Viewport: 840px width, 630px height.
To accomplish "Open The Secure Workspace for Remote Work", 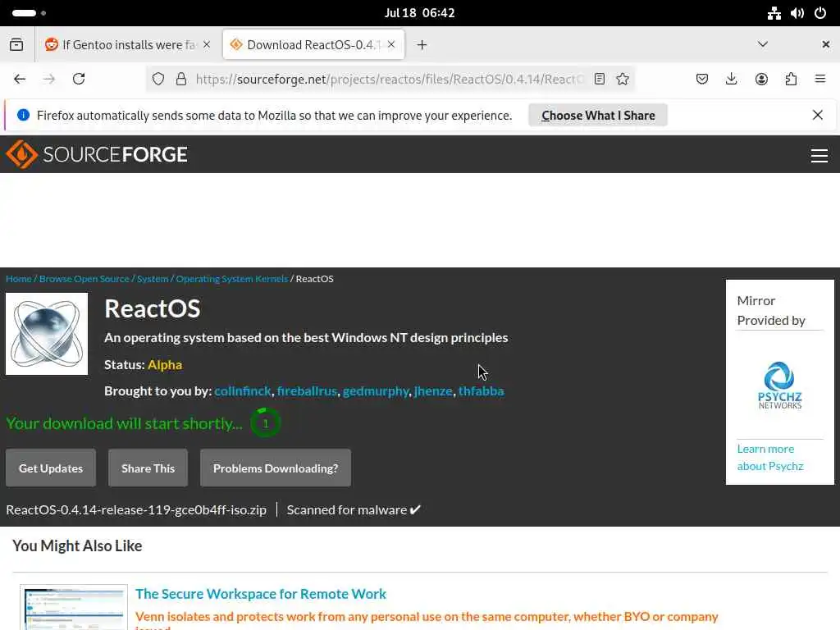I will point(260,594).
